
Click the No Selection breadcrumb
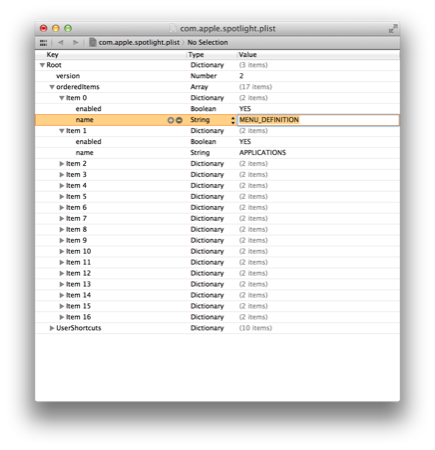pos(208,42)
